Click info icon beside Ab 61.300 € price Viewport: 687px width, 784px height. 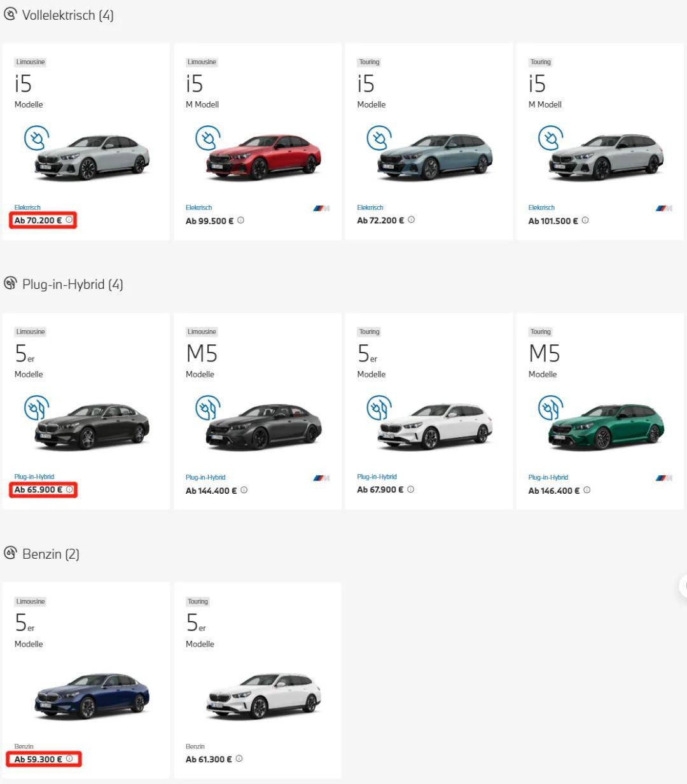[239, 759]
